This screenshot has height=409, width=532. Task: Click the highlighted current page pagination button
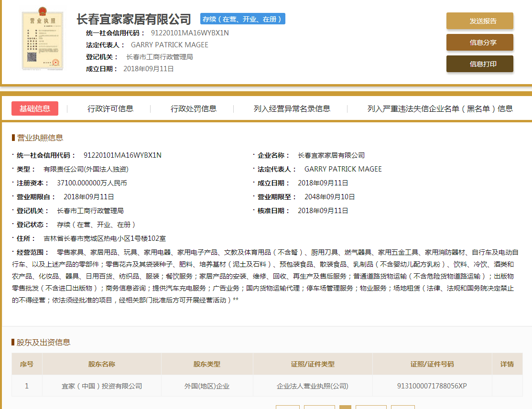pyautogui.click(x=345, y=407)
